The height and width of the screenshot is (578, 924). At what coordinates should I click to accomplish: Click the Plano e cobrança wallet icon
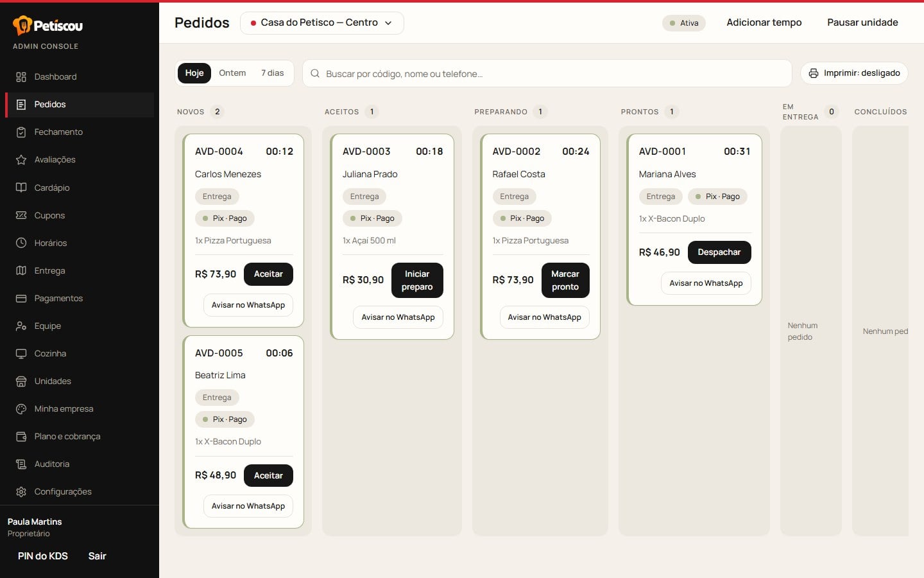click(x=21, y=436)
